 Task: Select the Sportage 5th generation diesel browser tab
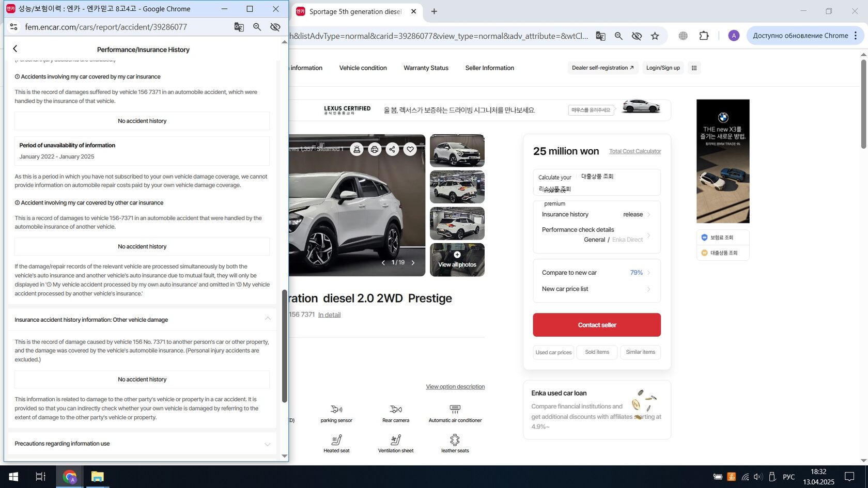pos(356,11)
